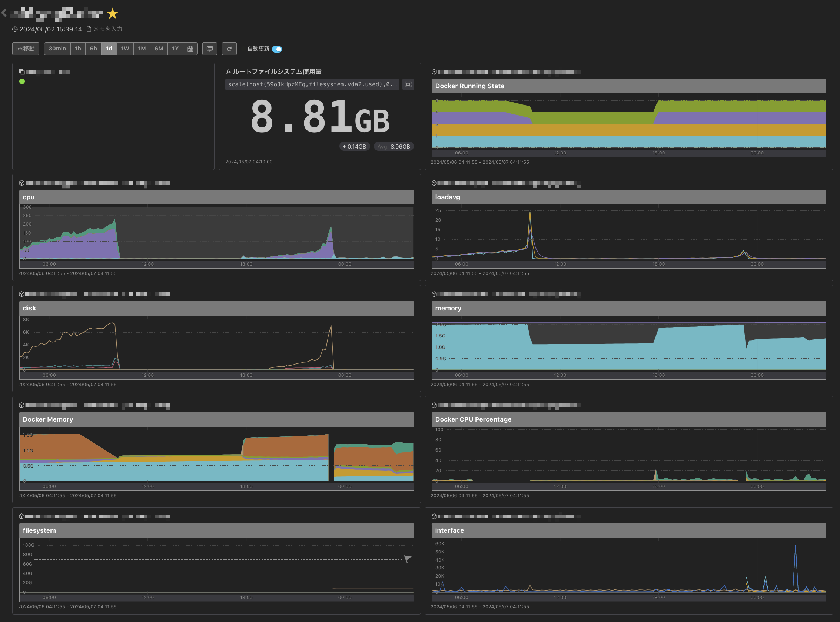Open the calendar date picker icon
The image size is (840, 622).
coord(190,49)
